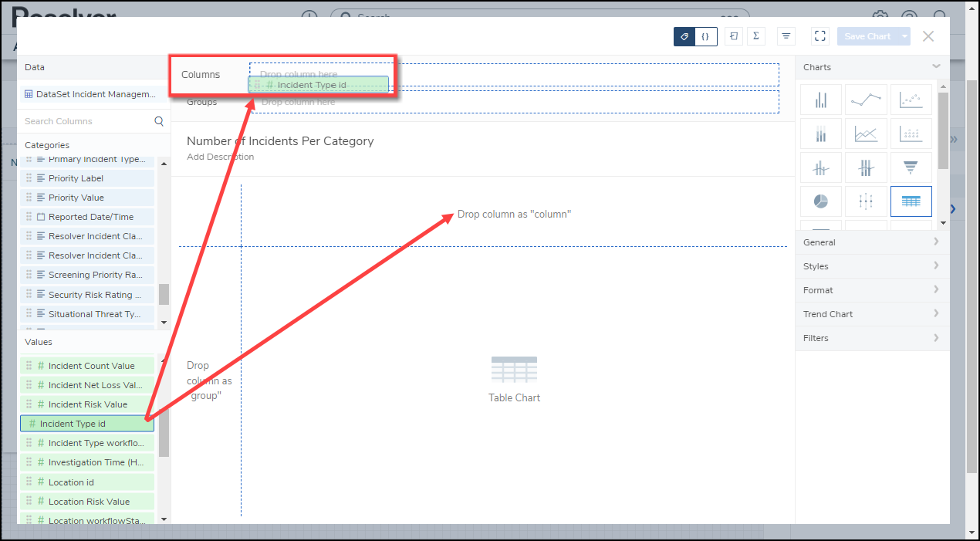Expand the Format section
Screen dimensions: 980x541
(x=873, y=290)
